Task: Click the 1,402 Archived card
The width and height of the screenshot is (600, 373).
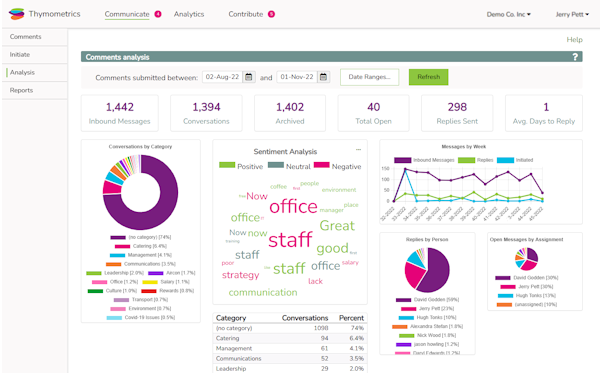Action: click(x=290, y=113)
